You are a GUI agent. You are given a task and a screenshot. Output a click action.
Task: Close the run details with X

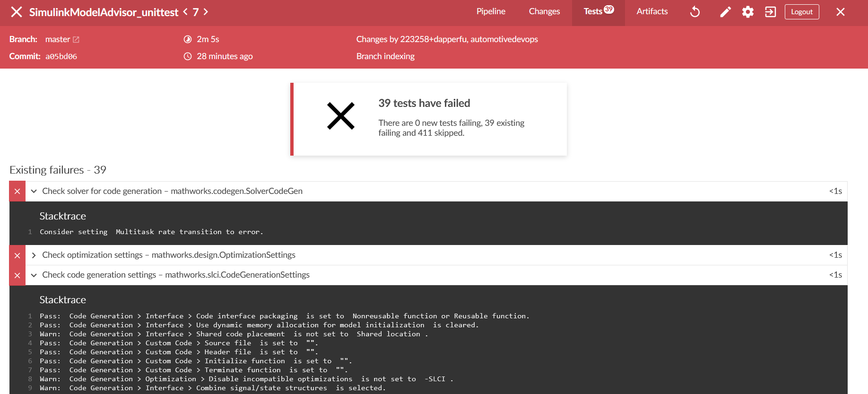pos(840,12)
